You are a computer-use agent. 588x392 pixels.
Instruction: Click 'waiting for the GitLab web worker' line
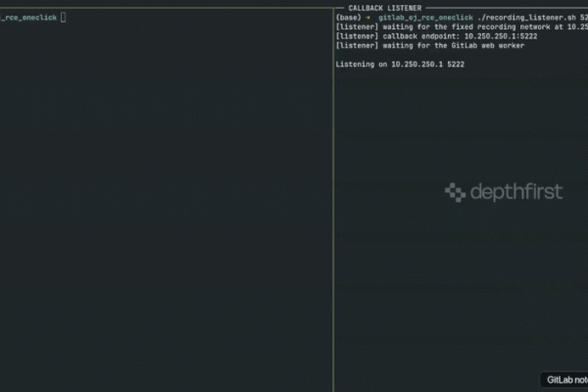(x=430, y=46)
